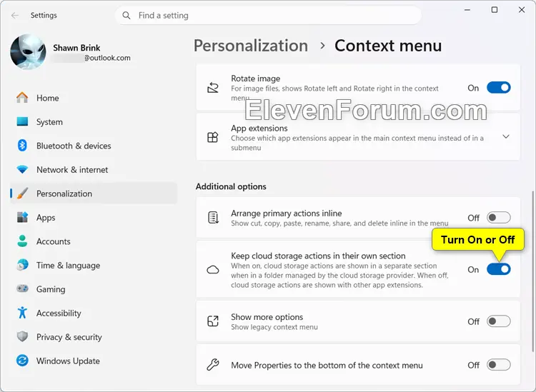Click the Home house icon
Image resolution: width=536 pixels, height=392 pixels.
[22, 98]
